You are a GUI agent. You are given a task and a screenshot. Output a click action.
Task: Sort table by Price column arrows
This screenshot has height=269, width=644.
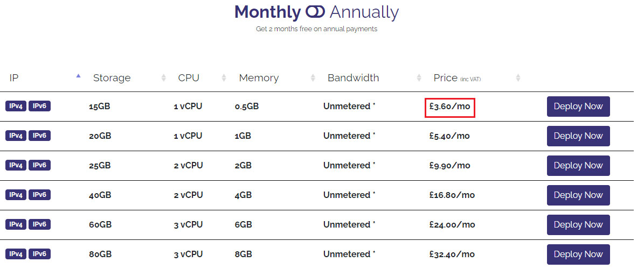coord(518,77)
